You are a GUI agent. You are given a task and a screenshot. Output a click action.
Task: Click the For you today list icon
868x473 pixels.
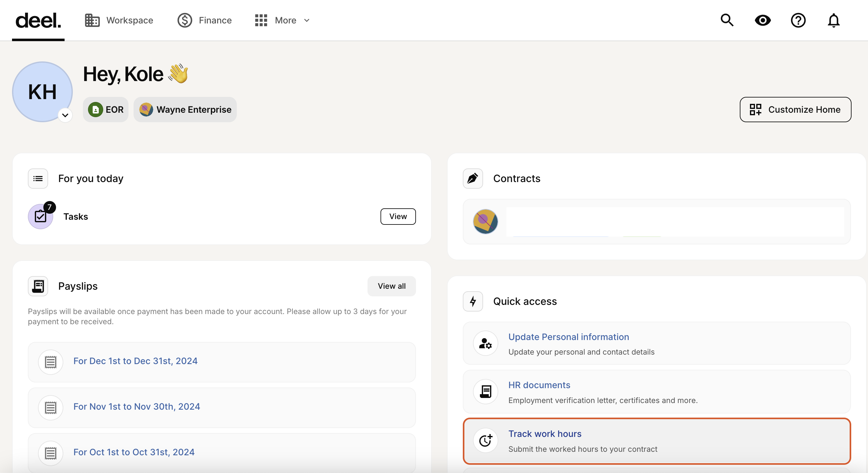tap(38, 179)
